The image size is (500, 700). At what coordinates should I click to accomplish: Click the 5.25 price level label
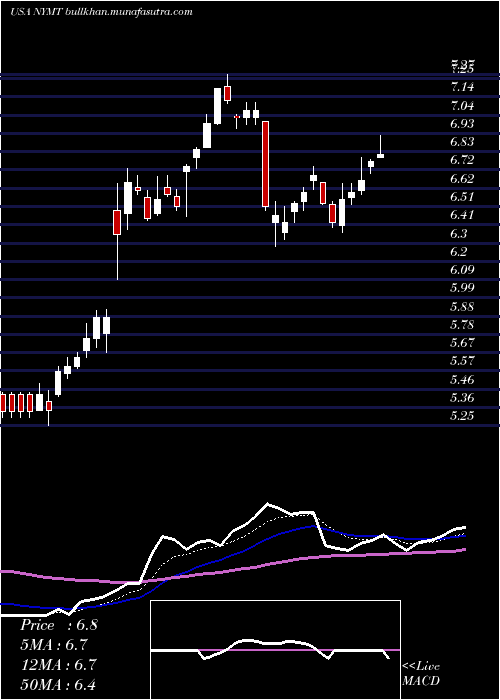click(x=462, y=416)
